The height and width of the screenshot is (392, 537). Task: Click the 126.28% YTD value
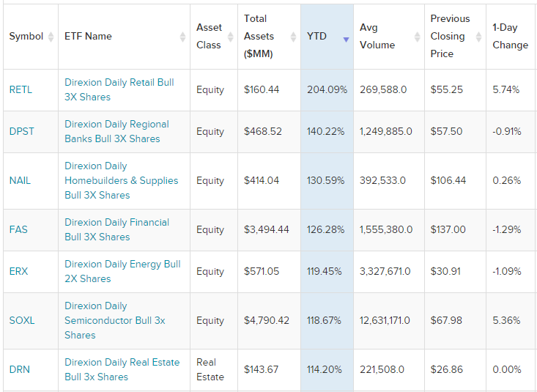(325, 229)
